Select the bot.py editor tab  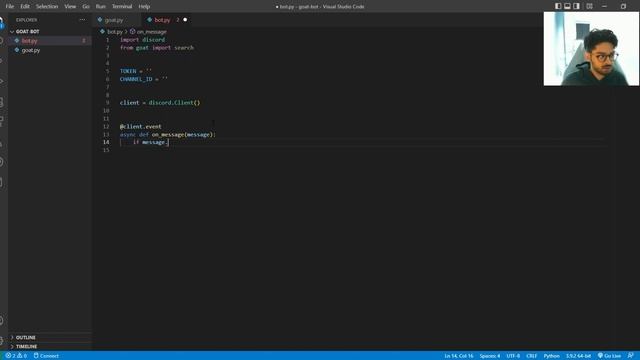tap(162, 20)
